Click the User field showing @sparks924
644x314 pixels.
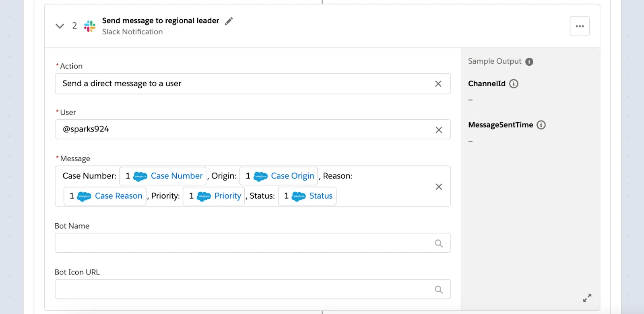[242, 129]
